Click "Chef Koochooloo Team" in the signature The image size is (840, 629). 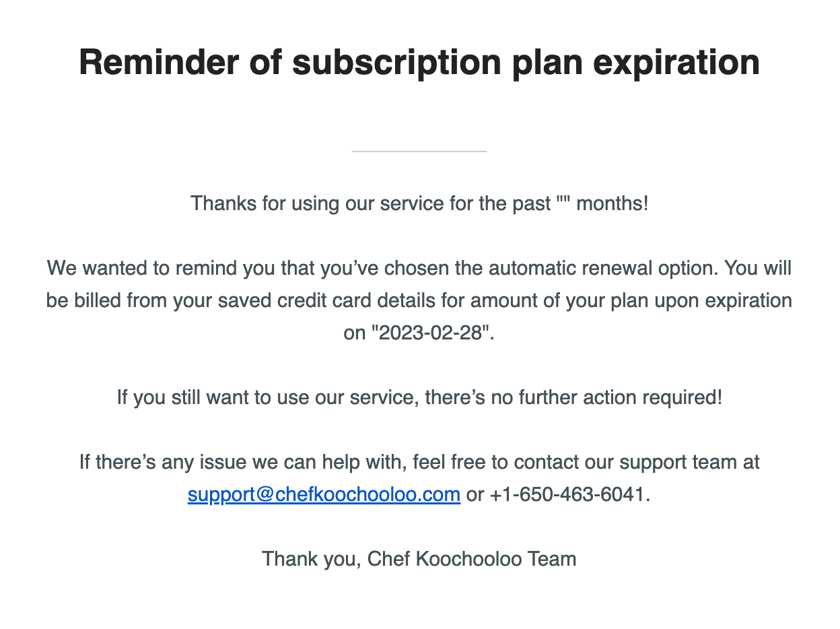point(472,559)
